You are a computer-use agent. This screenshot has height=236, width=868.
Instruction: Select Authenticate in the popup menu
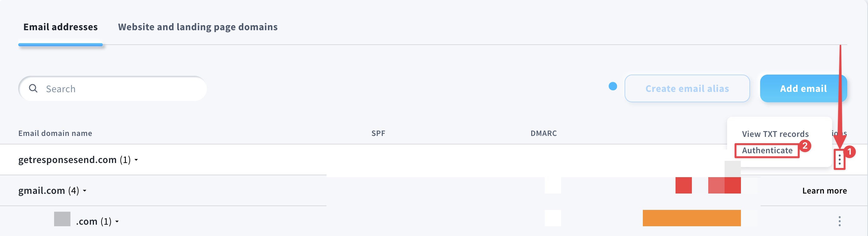point(767,150)
